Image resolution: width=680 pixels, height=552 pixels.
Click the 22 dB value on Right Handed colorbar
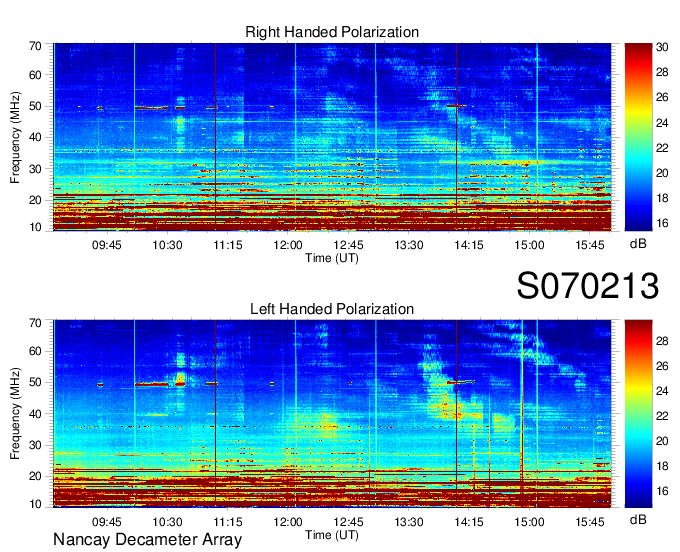coord(662,148)
